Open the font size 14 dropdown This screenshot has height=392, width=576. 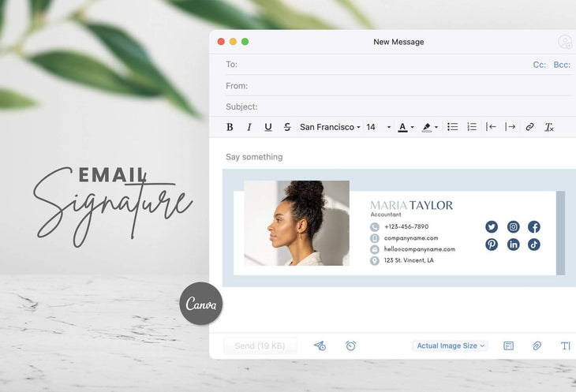tap(378, 127)
